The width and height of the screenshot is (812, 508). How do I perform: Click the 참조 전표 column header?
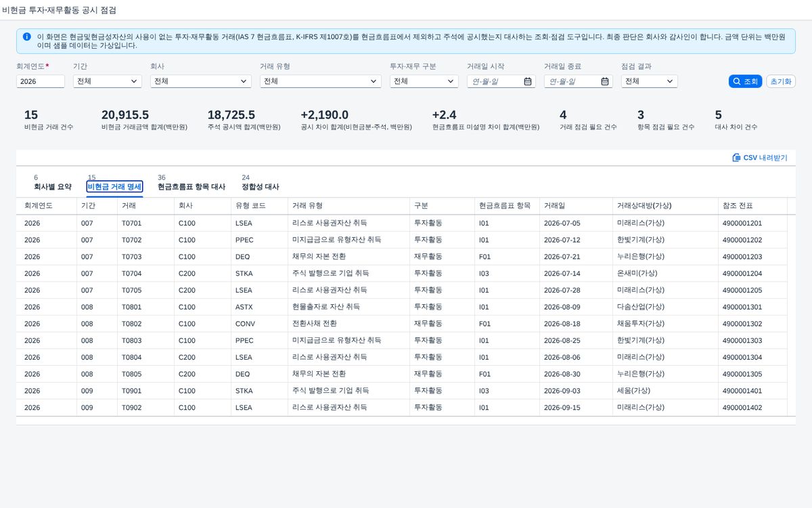[x=752, y=206]
